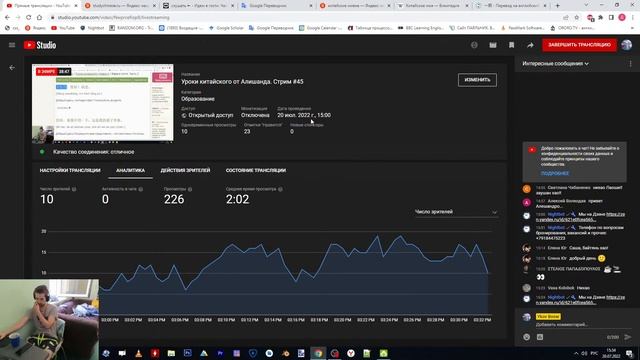This screenshot has width=640, height=360.
Task: Click the chat comment input field
Action: point(583,325)
